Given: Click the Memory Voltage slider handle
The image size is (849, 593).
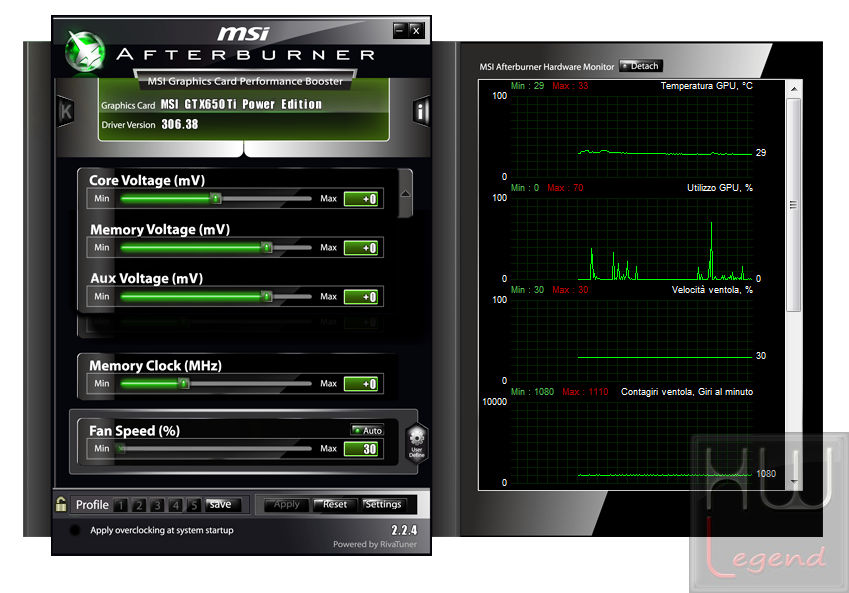Looking at the screenshot, I should coord(266,247).
